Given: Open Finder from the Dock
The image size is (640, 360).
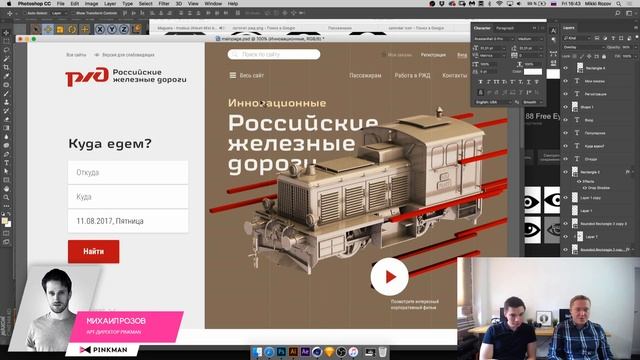Looking at the screenshot, I should coord(257,351).
